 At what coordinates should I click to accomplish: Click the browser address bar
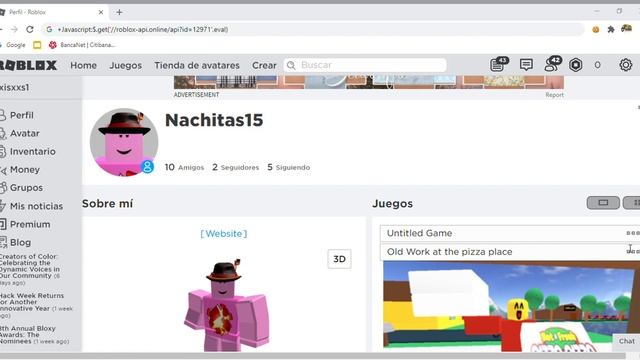coord(312,29)
